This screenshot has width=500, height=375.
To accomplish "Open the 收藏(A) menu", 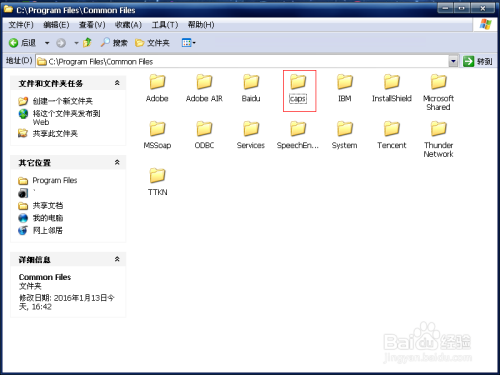I will click(x=128, y=25).
